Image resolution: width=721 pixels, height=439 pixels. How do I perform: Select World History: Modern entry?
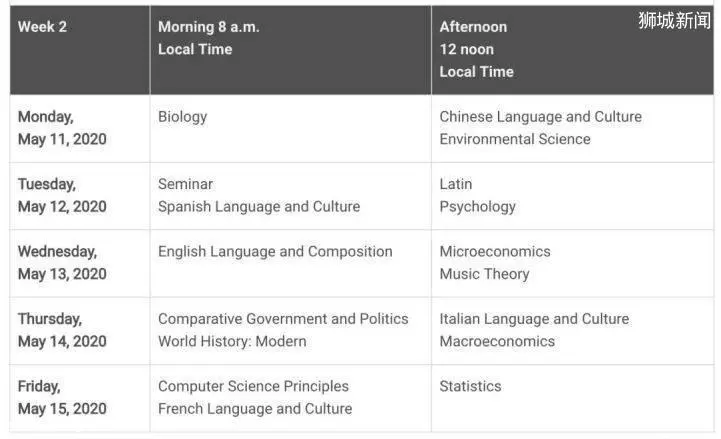tap(232, 342)
